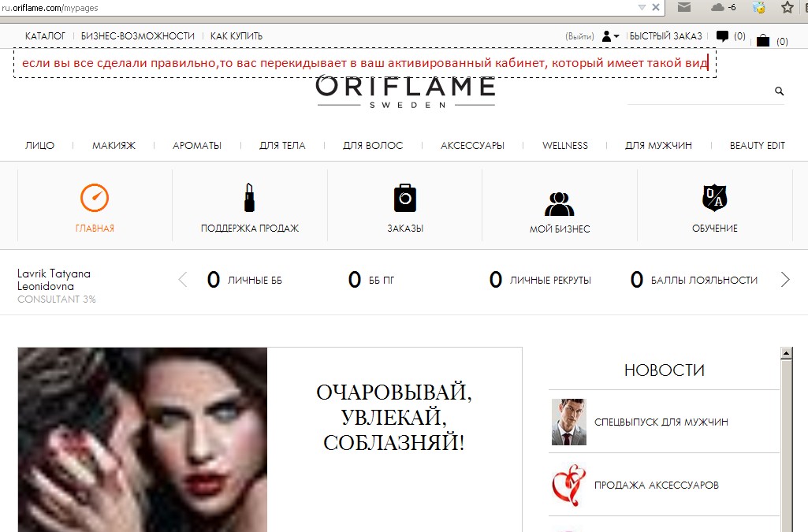808x532 pixels.
Task: Click ЛИЧНЫЕ ББ counter
Action: point(245,280)
